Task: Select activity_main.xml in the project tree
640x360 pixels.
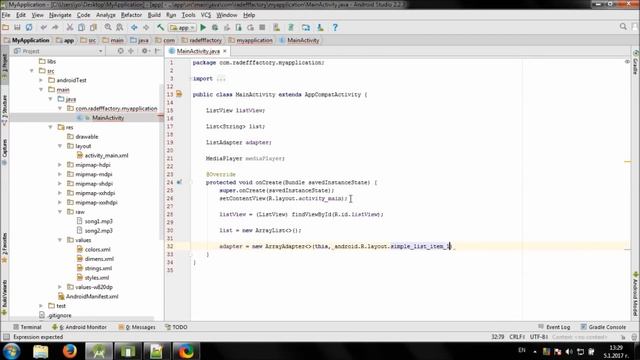Action: (x=102, y=156)
